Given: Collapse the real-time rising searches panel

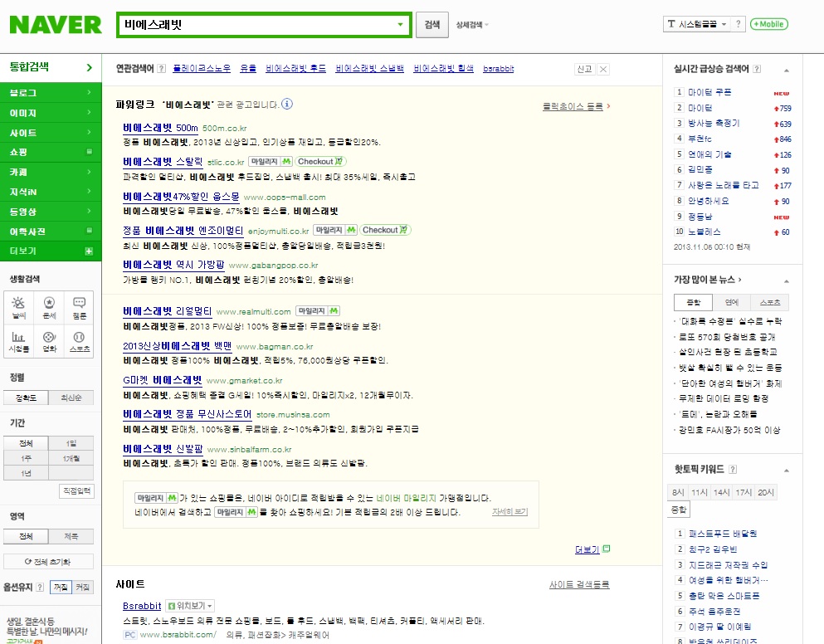Looking at the screenshot, I should 787,70.
